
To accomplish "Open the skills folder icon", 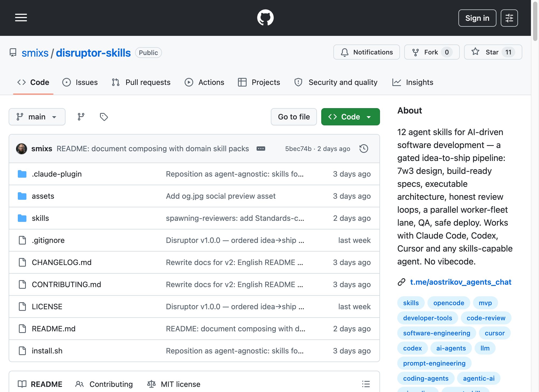I will (x=22, y=218).
